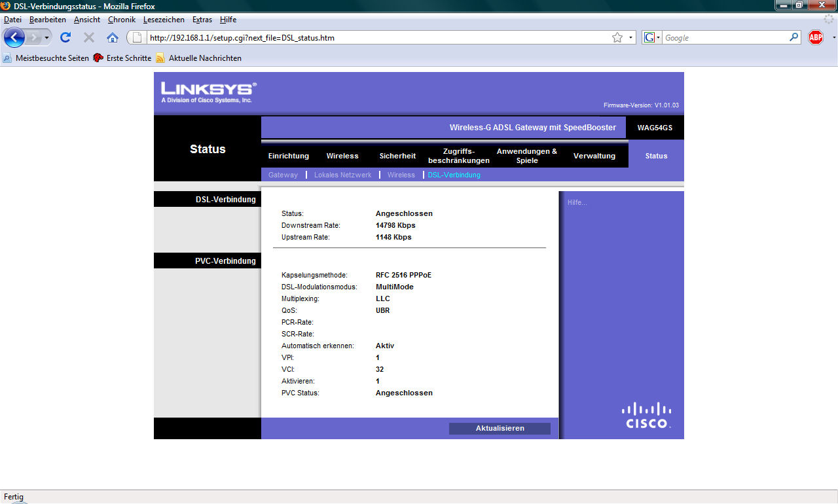Go to the Home page icon
The image size is (838, 504).
(x=113, y=38)
